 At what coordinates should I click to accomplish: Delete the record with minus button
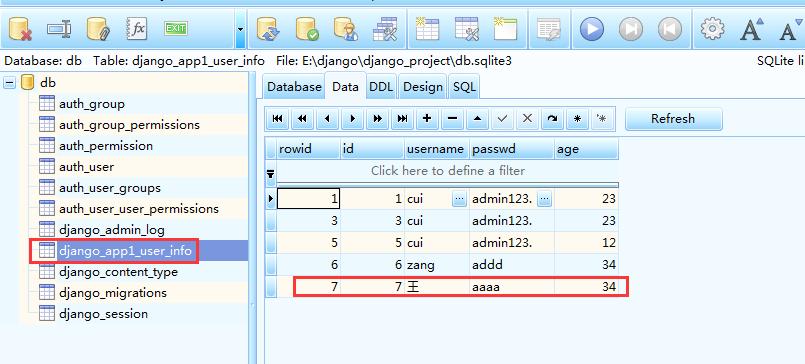[452, 119]
